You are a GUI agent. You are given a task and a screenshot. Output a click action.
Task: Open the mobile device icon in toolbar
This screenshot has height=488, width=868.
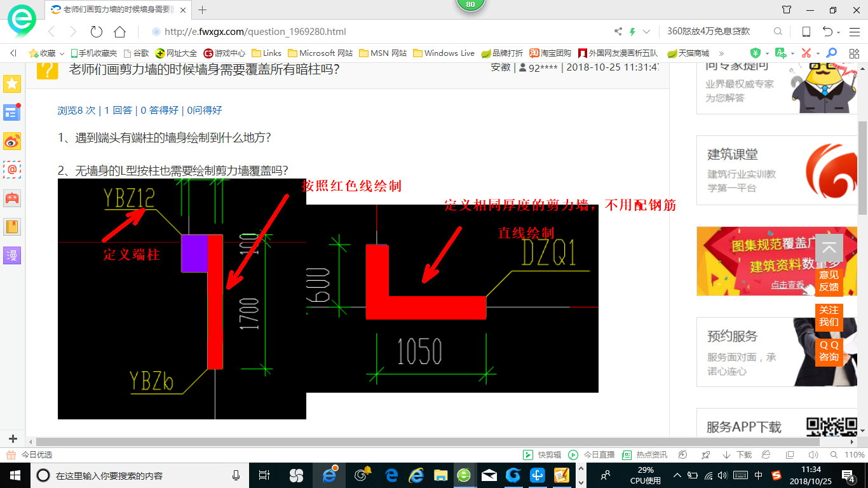point(806,32)
